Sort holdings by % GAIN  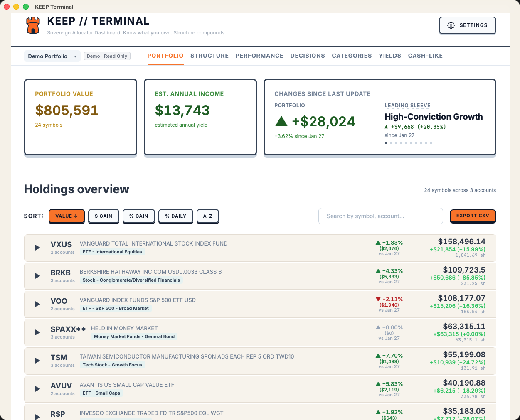[139, 216]
